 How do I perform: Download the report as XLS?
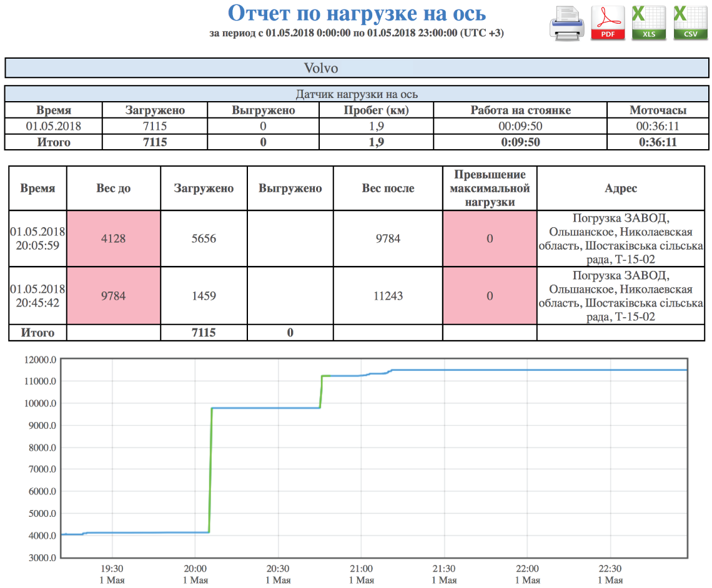point(649,24)
